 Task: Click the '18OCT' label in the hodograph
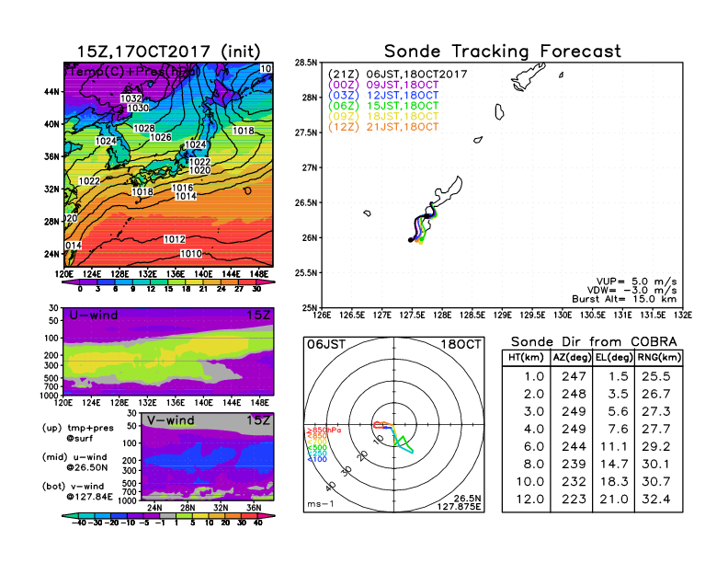(461, 345)
